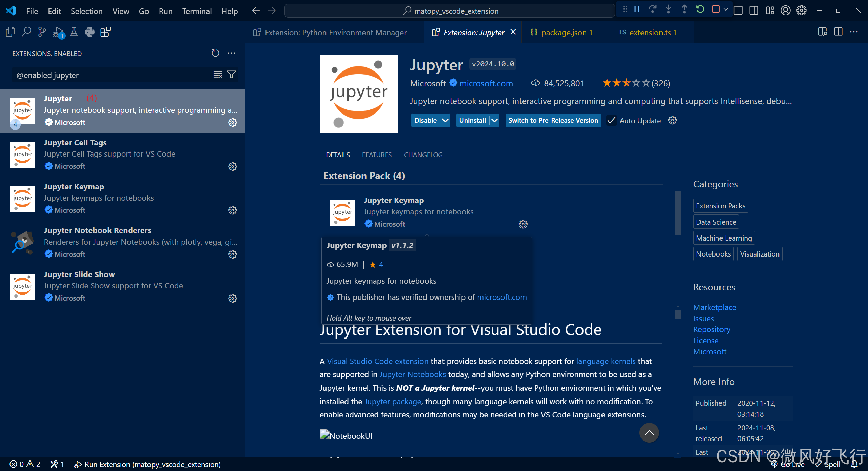Refresh the enabled extensions list
Image resolution: width=868 pixels, height=471 pixels.
pyautogui.click(x=215, y=53)
